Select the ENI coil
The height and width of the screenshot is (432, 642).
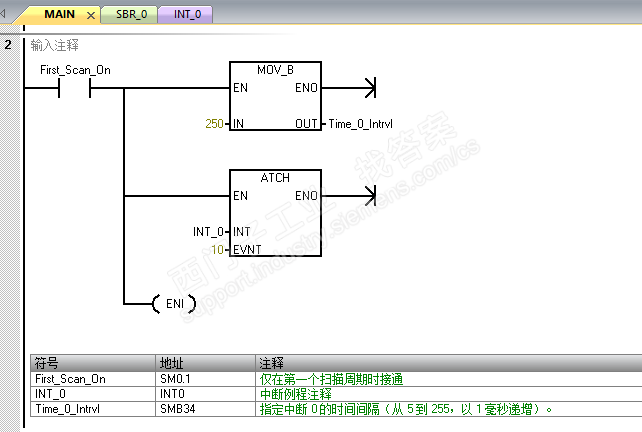[174, 304]
